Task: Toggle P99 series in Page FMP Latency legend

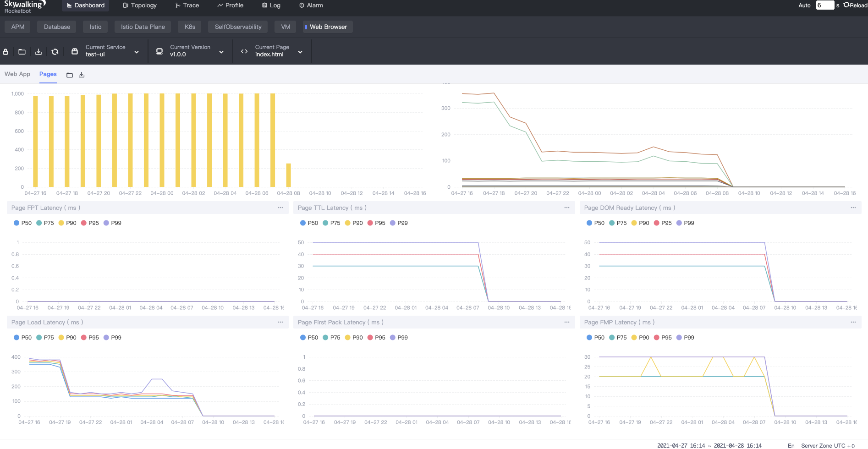Action: tap(685, 338)
